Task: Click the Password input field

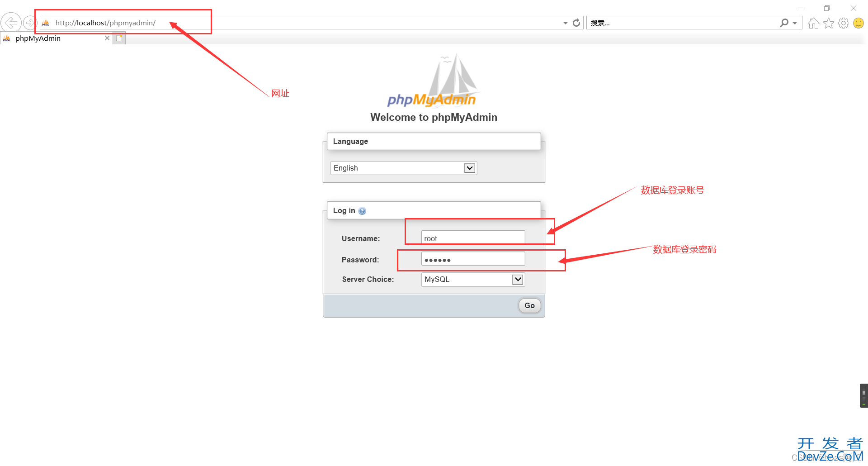Action: (473, 259)
